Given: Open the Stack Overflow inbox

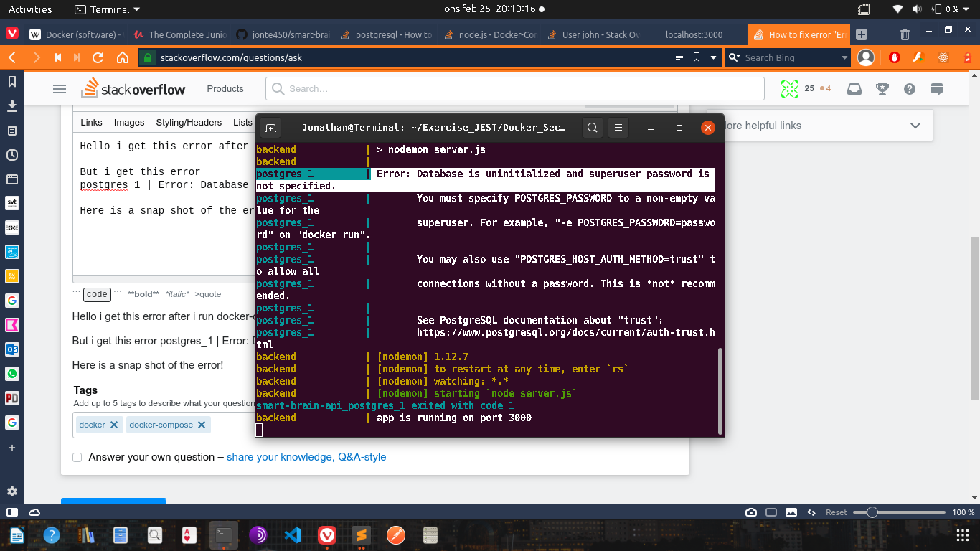Looking at the screenshot, I should (x=854, y=89).
